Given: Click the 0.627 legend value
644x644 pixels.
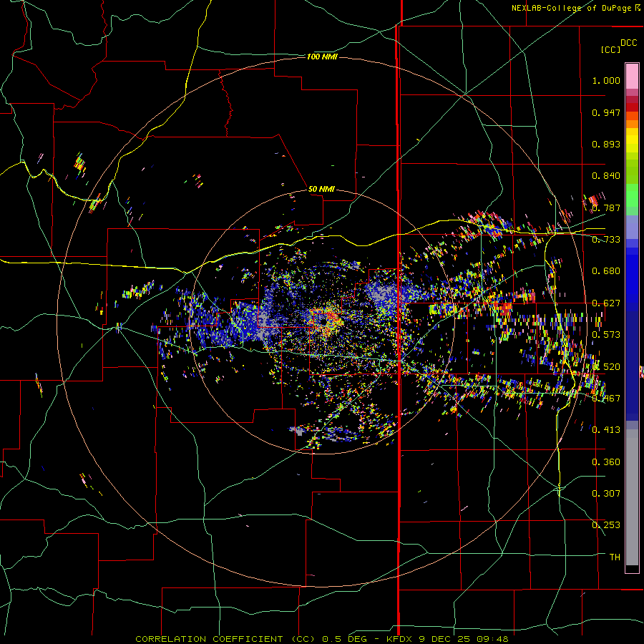Looking at the screenshot, I should (606, 303).
